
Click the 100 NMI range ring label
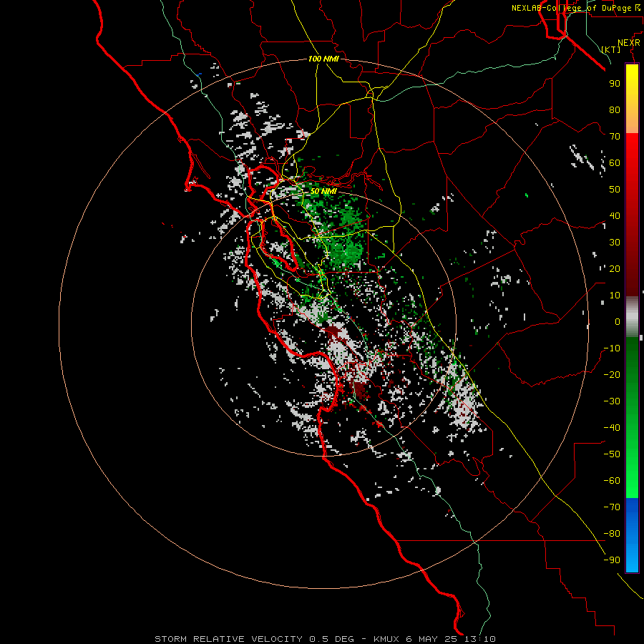(x=323, y=59)
